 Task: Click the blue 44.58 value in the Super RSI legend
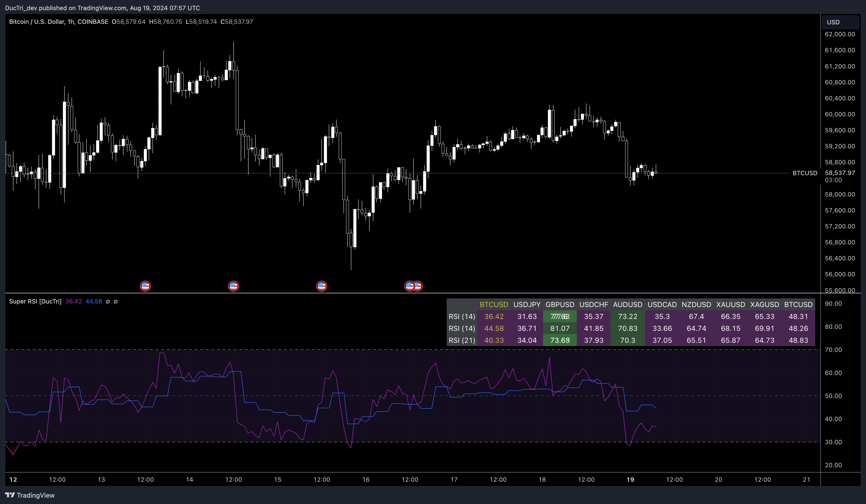[x=93, y=301]
